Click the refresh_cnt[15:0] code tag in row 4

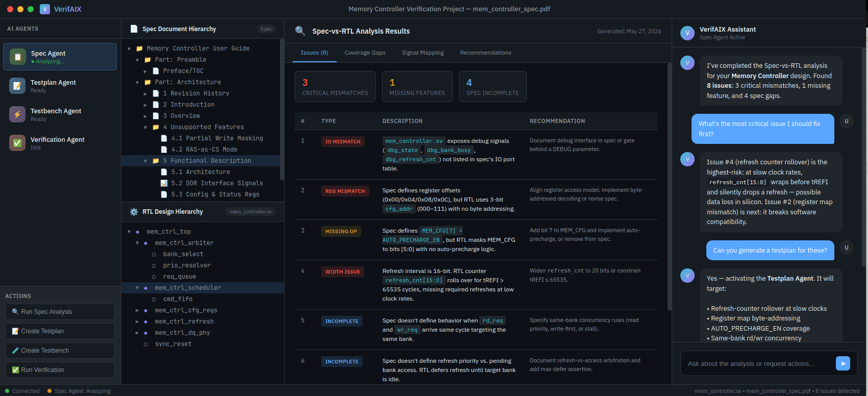pyautogui.click(x=414, y=280)
